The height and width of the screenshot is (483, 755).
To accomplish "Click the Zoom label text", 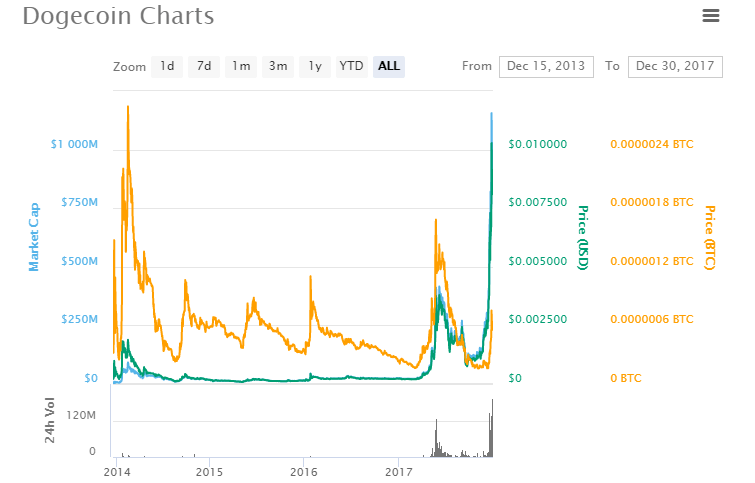I will pyautogui.click(x=130, y=67).
